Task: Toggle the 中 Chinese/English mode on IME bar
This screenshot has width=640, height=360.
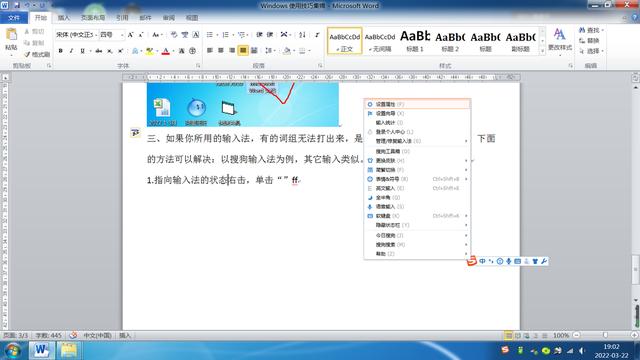Action: (x=482, y=261)
